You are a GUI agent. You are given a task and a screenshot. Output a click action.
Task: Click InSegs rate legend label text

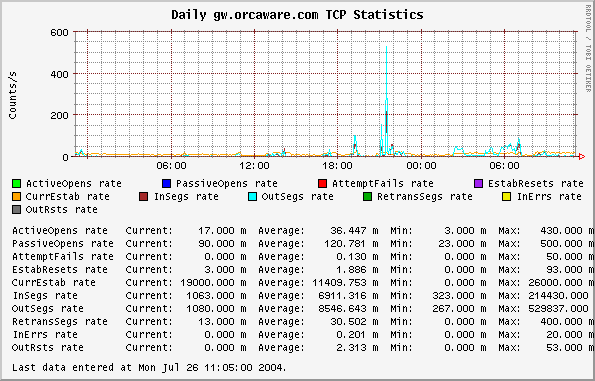pyautogui.click(x=186, y=197)
